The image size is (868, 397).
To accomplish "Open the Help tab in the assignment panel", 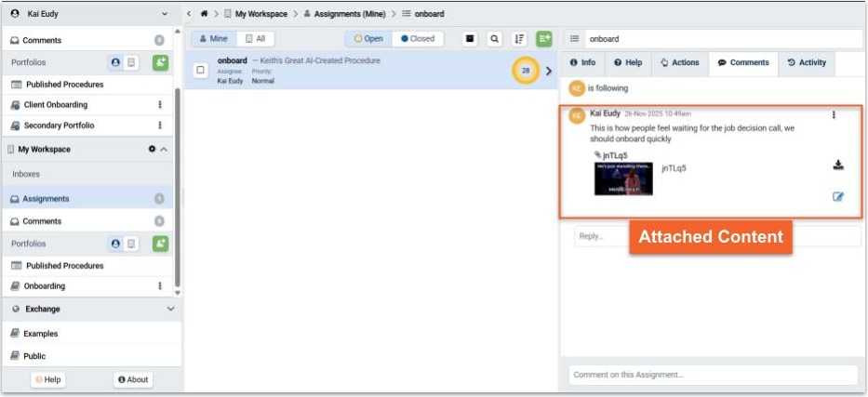I will click(628, 63).
